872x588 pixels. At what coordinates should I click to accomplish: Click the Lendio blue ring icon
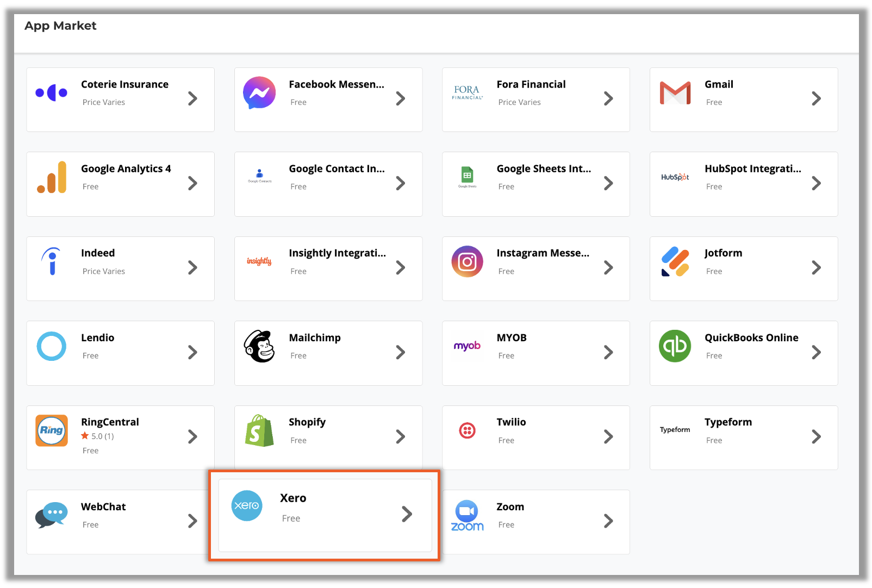point(52,346)
